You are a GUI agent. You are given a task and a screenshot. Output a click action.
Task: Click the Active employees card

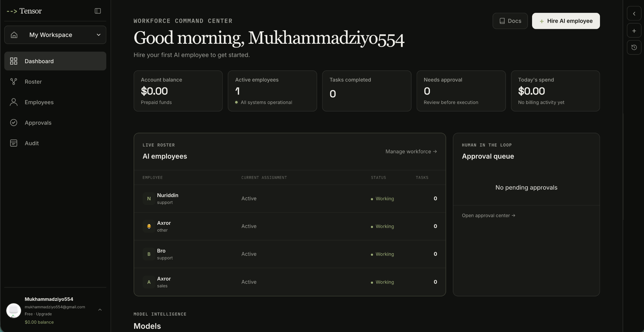(x=272, y=91)
